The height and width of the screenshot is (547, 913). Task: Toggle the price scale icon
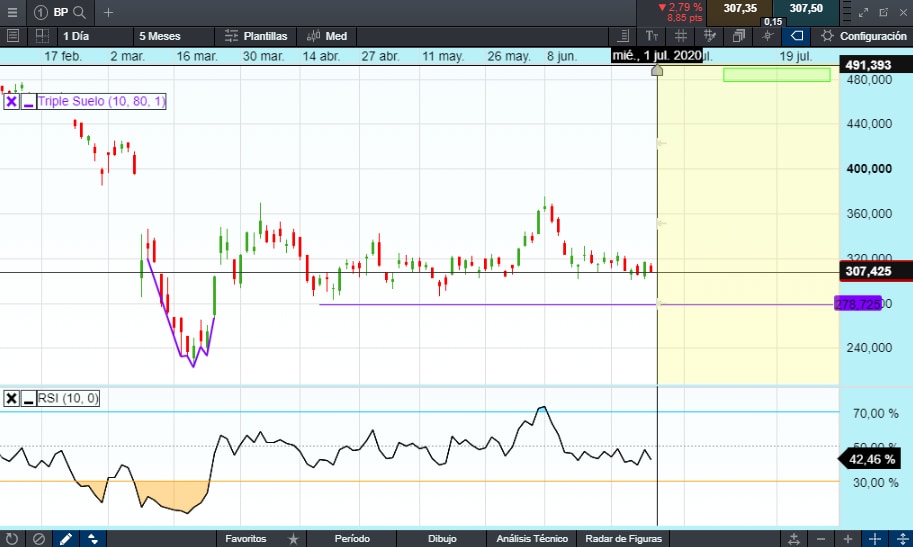pos(622,36)
